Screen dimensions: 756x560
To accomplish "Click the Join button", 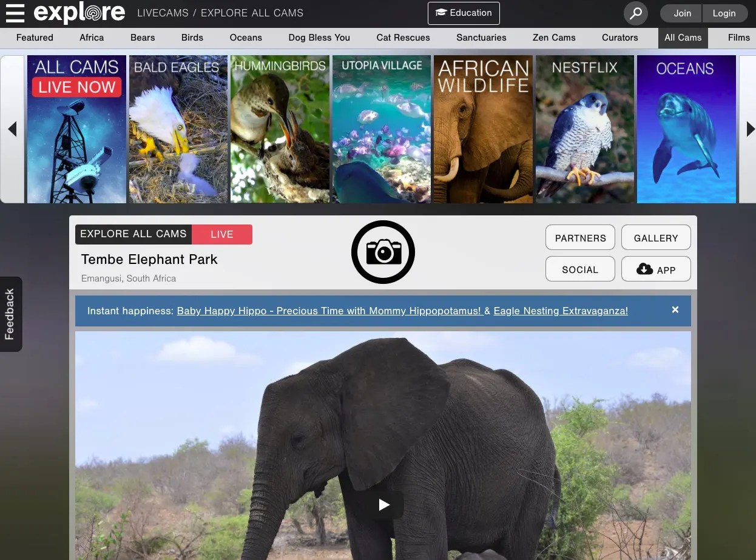I will (681, 13).
